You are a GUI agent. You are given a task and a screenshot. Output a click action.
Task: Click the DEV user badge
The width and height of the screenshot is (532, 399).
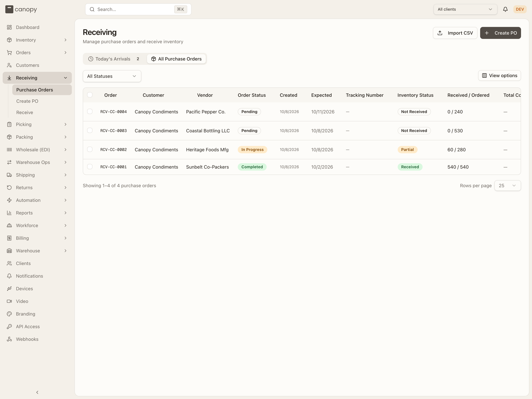tap(520, 9)
